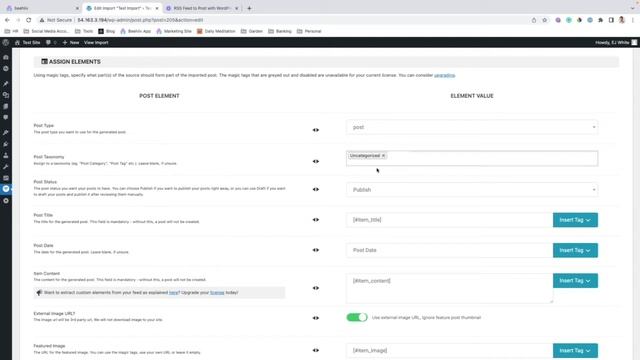Click the browser address bar URL
This screenshot has height=360, width=640.
pyautogui.click(x=140, y=20)
